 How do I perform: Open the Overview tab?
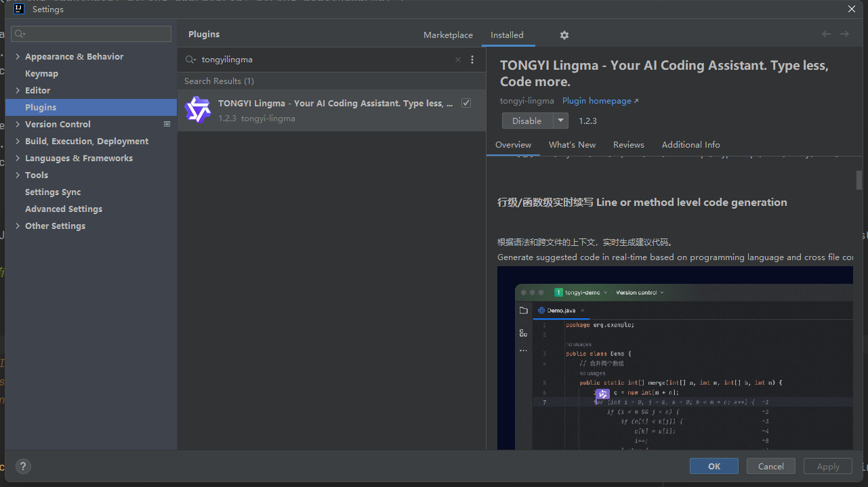(x=513, y=145)
